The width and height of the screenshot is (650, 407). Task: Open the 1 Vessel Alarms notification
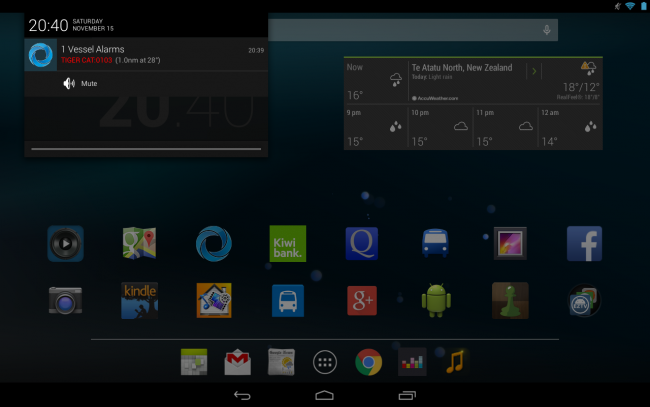pyautogui.click(x=146, y=55)
